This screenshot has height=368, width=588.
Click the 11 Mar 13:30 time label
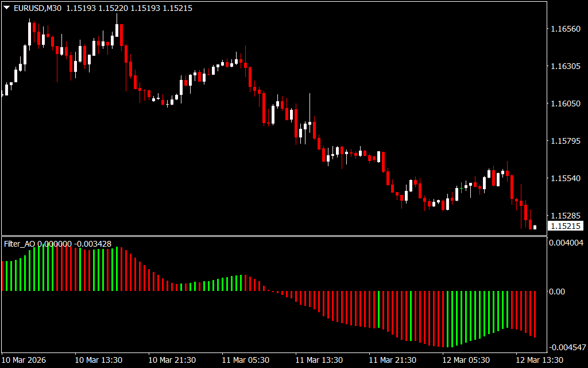coord(319,360)
